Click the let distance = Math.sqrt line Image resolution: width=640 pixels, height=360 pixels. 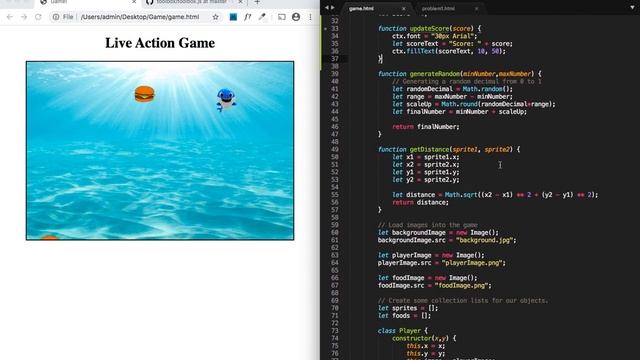tap(495, 195)
